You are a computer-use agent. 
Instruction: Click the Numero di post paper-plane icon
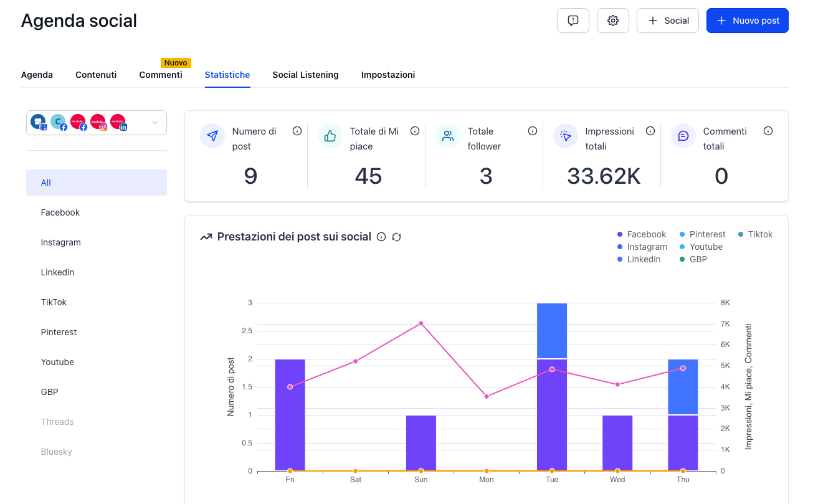click(x=212, y=136)
